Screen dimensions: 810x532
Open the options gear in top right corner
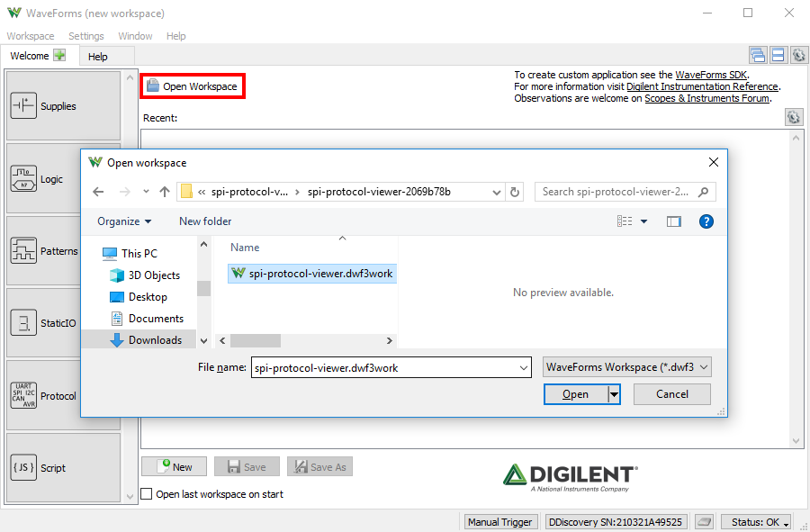798,55
